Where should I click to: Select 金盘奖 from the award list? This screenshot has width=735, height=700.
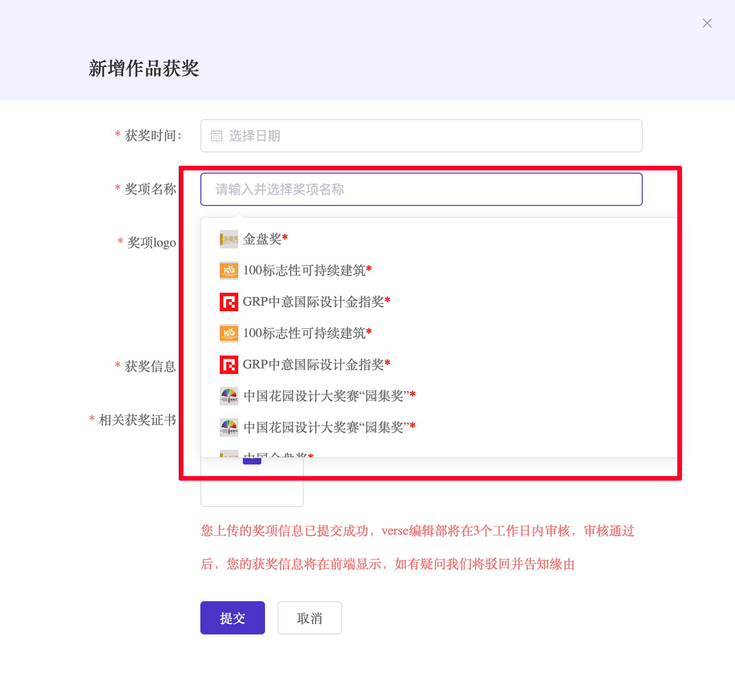click(x=262, y=239)
